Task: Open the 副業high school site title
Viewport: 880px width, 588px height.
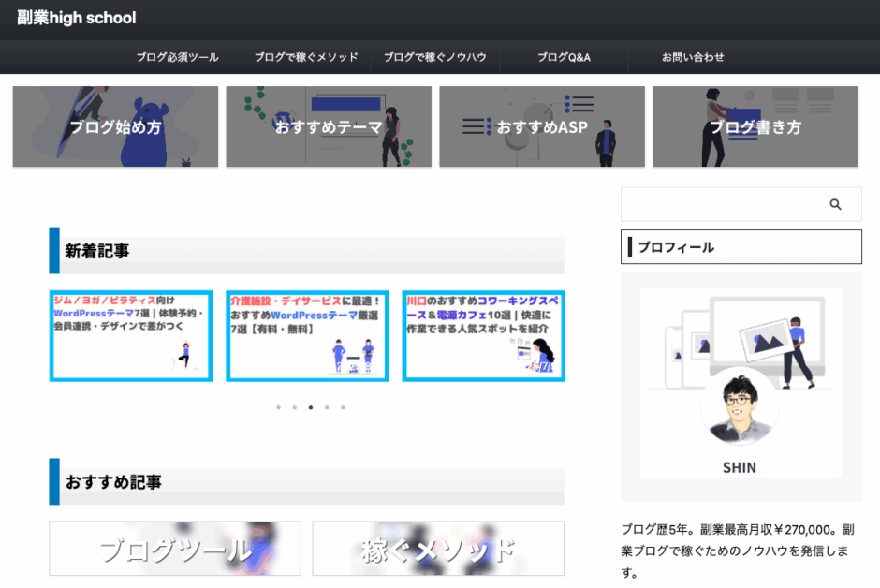Action: point(77,18)
